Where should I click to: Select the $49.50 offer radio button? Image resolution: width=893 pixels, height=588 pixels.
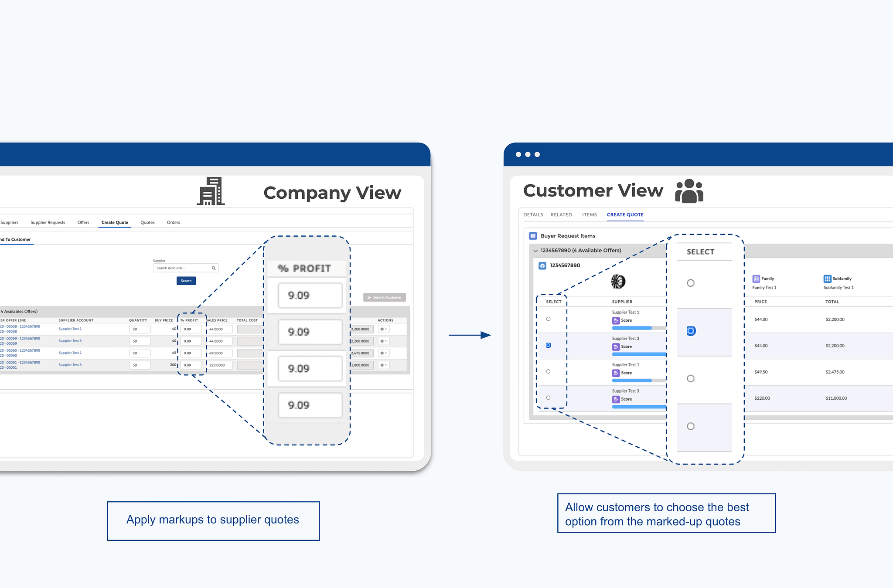point(548,371)
